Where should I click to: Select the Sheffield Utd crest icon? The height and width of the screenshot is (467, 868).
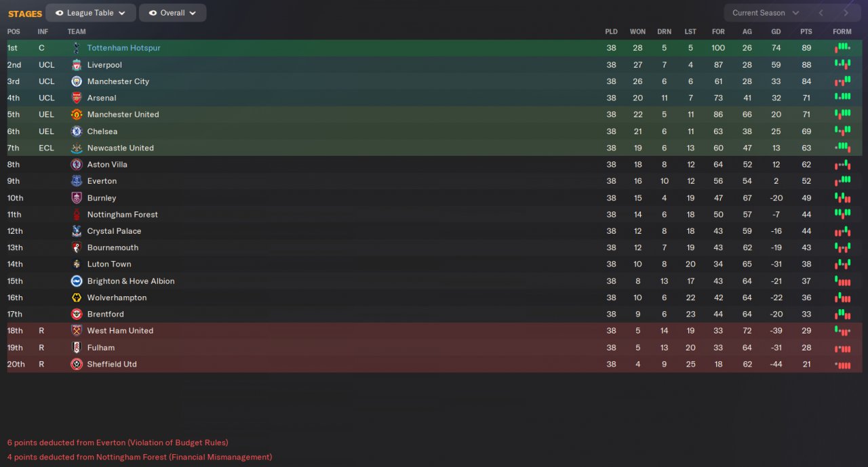coord(77,364)
